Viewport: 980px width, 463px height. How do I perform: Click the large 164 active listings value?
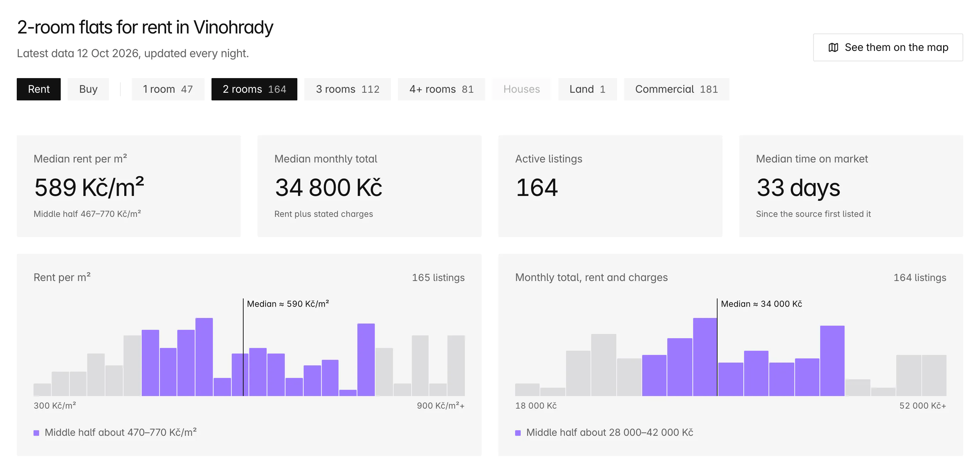(x=536, y=188)
